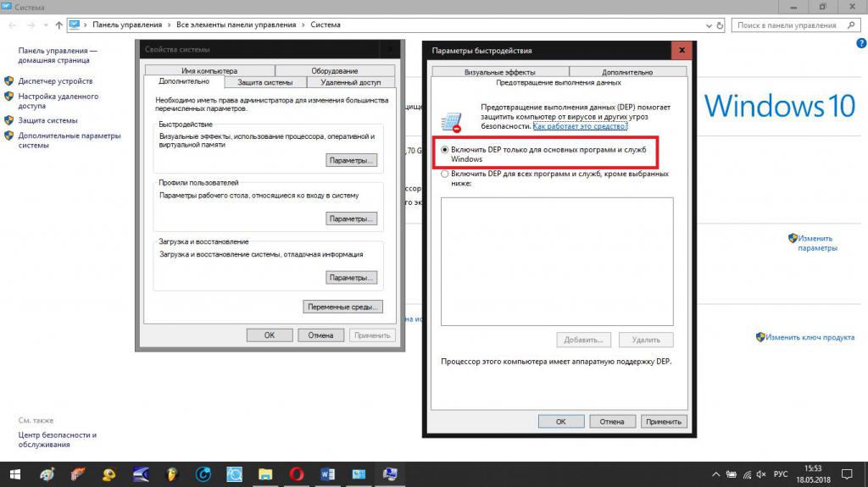Open the yellow smiley face taskbar app

(x=109, y=474)
